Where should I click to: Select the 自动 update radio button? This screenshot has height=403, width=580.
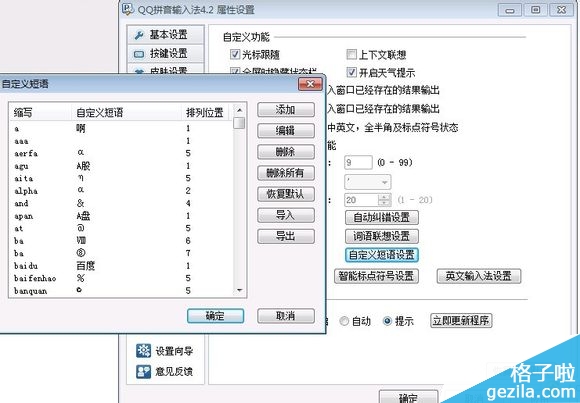pyautogui.click(x=344, y=321)
